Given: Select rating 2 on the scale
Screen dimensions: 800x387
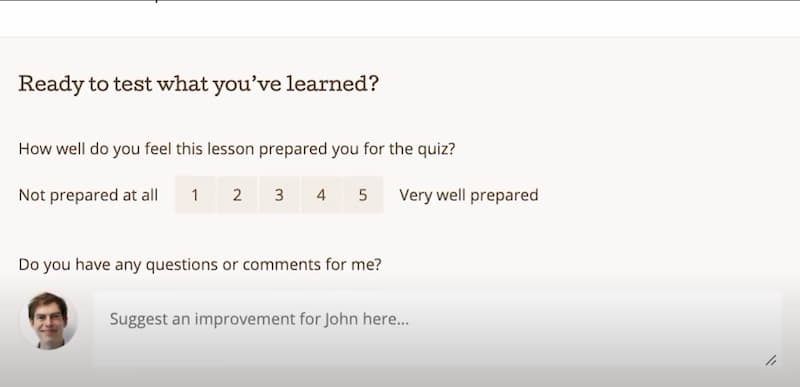Looking at the screenshot, I should 237,194.
